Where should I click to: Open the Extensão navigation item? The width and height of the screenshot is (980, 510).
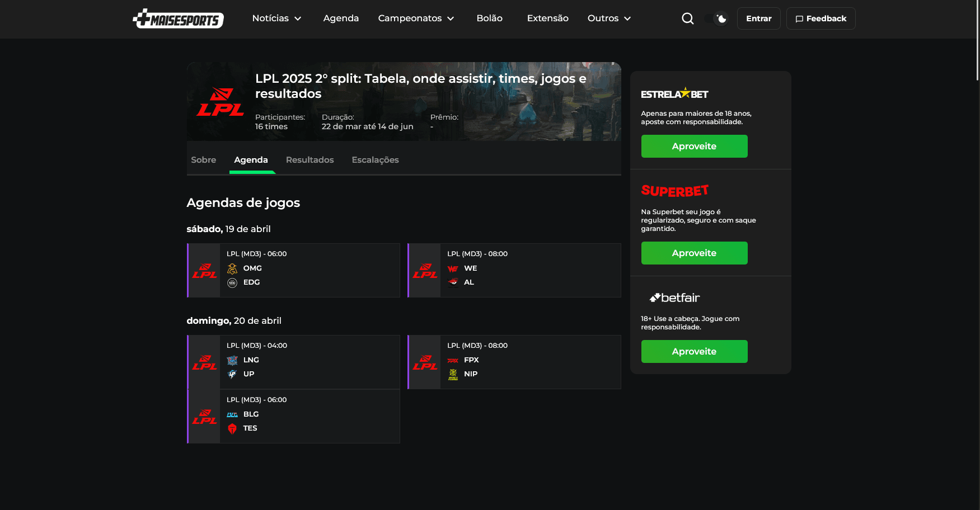tap(548, 18)
